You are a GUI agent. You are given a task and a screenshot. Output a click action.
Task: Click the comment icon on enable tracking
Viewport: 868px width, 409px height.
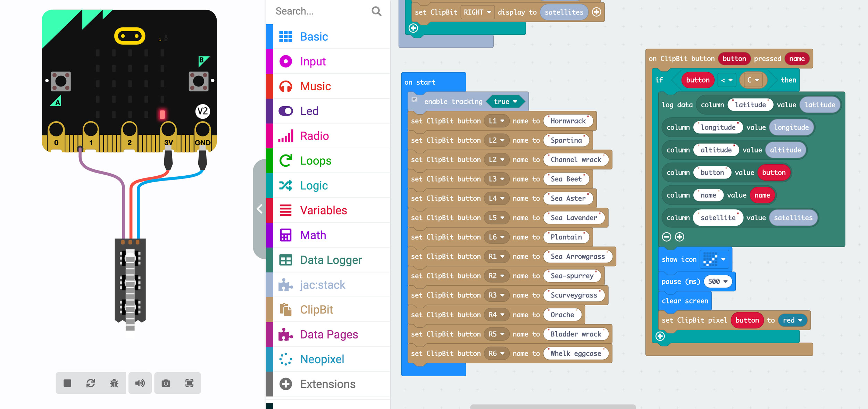point(415,100)
